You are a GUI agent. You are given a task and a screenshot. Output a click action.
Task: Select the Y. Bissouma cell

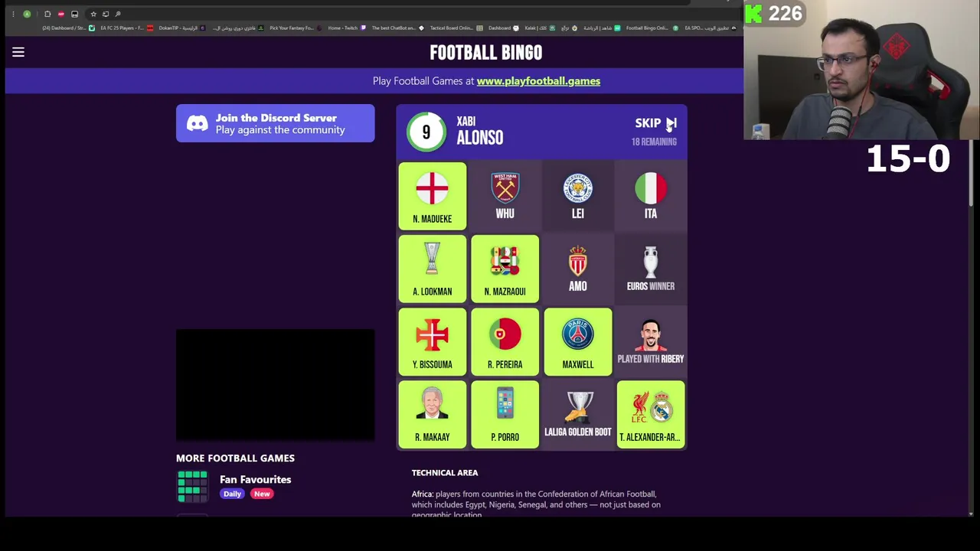pos(432,341)
